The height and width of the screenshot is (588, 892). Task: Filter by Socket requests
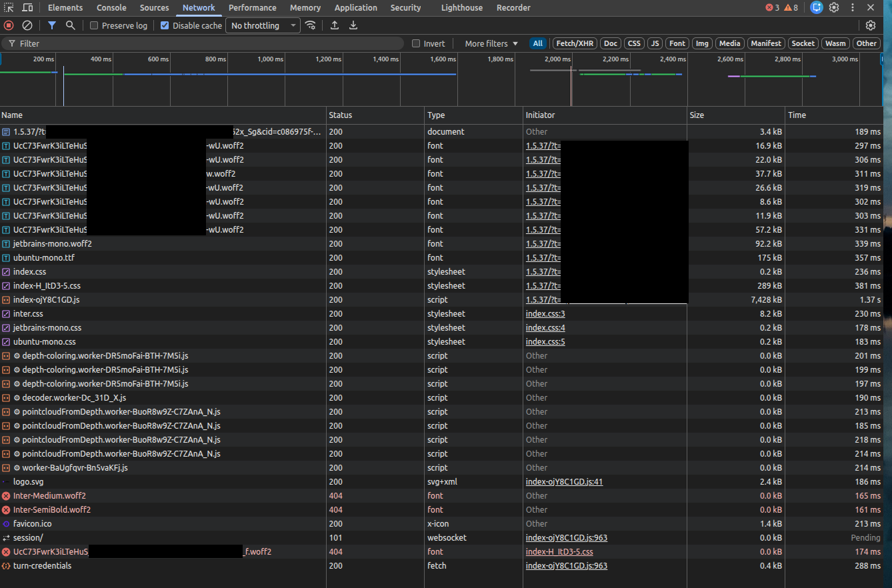(803, 43)
